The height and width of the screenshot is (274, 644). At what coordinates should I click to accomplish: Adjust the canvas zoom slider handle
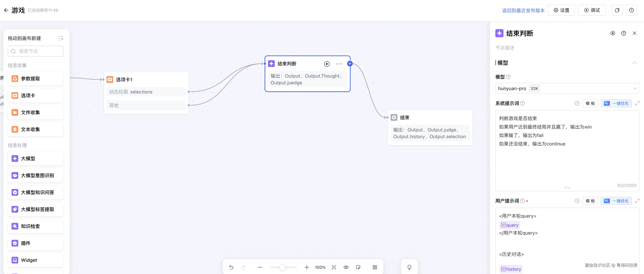click(x=283, y=267)
